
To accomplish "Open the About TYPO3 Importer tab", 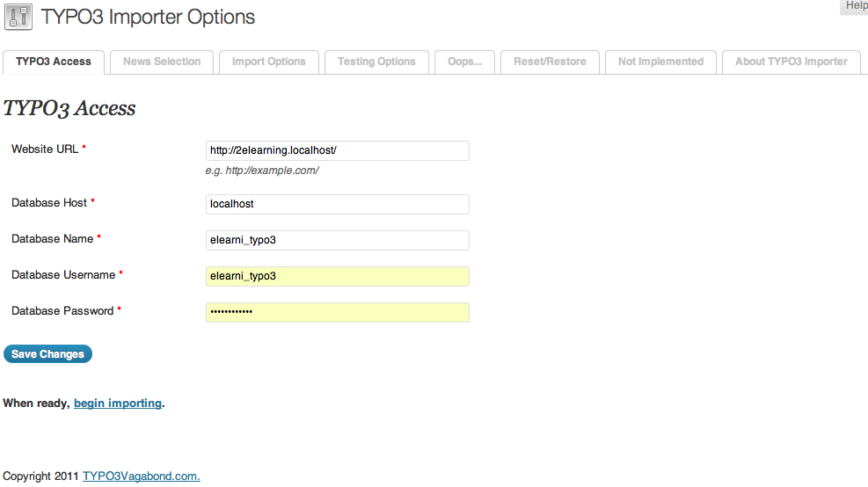I will tap(791, 62).
